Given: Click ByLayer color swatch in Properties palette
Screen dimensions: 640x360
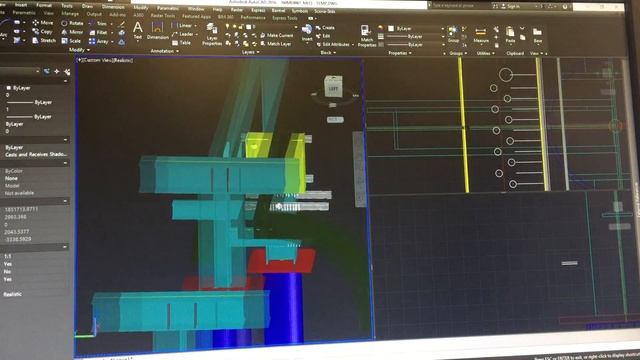Looking at the screenshot, I should (8, 88).
